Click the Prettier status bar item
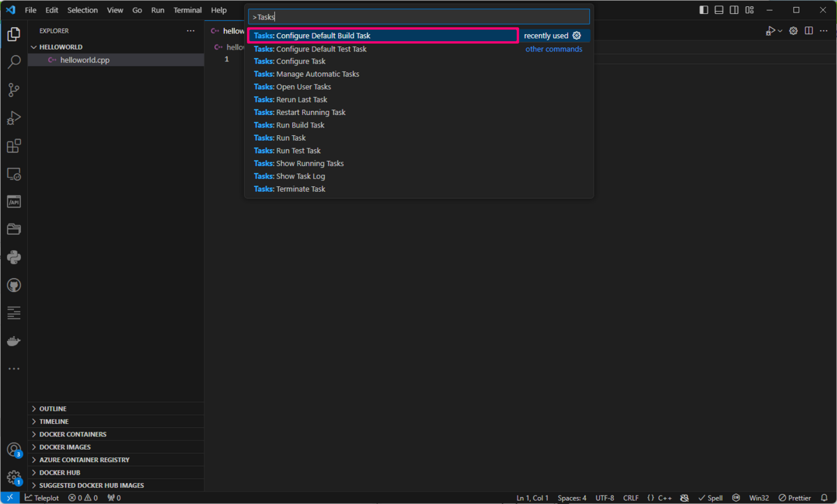The height and width of the screenshot is (504, 837). pyautogui.click(x=795, y=498)
